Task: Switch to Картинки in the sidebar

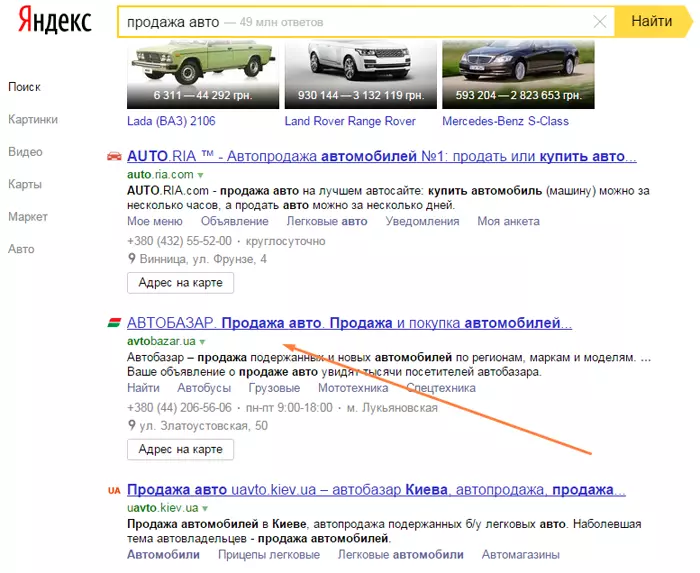Action: pyautogui.click(x=33, y=120)
